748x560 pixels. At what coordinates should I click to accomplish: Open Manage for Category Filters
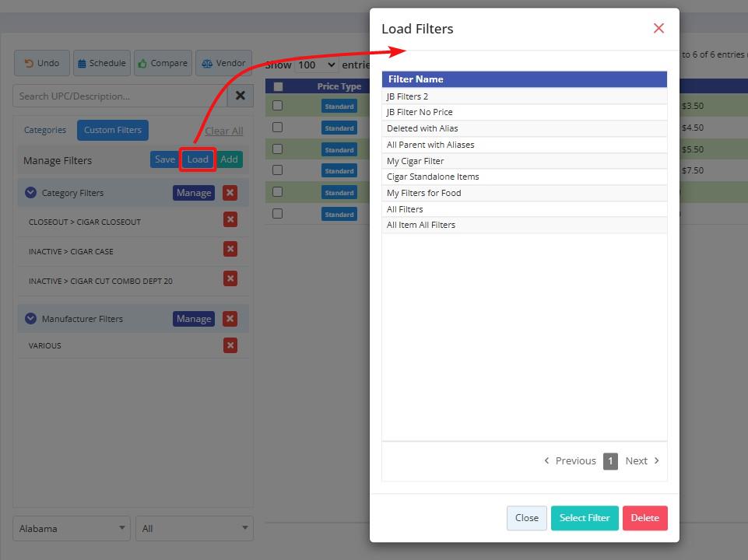click(x=194, y=193)
